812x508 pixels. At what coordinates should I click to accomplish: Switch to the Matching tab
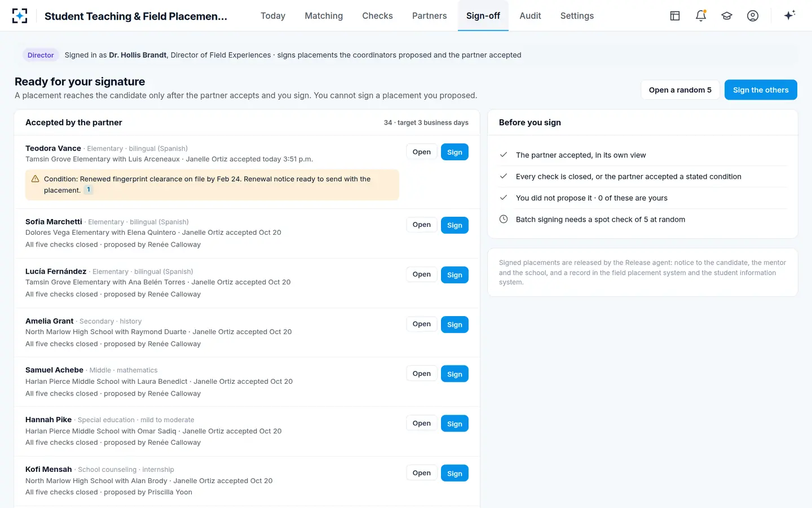coord(324,16)
